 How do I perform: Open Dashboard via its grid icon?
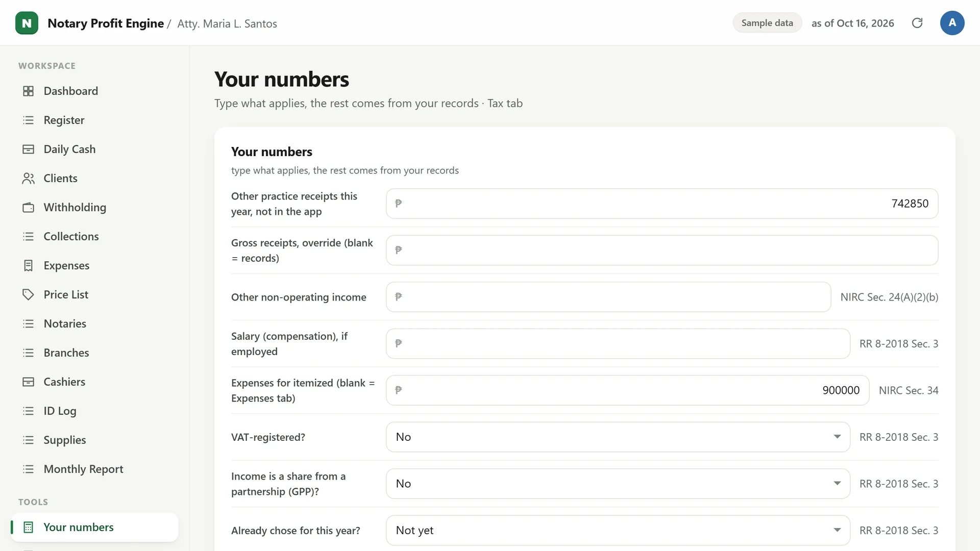pos(28,91)
